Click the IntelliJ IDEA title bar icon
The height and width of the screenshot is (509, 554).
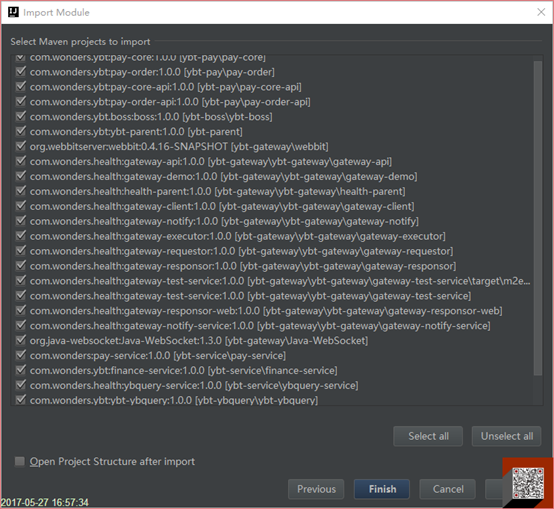pyautogui.click(x=13, y=12)
